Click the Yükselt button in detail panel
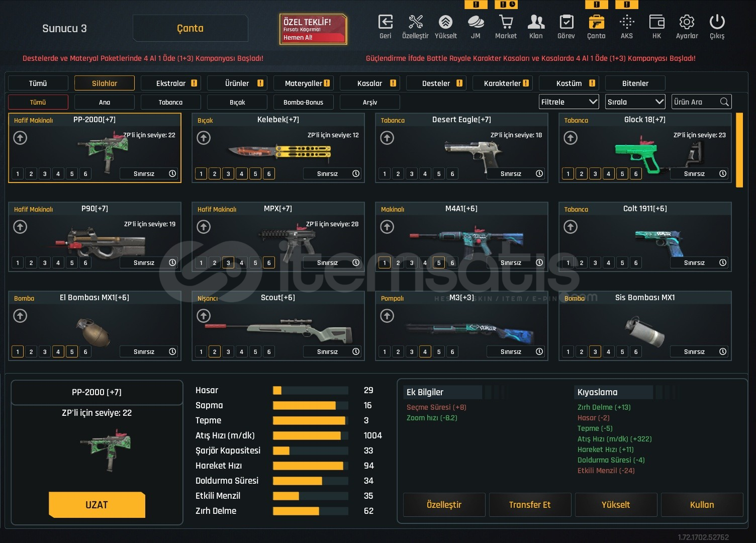The image size is (756, 543). tap(616, 505)
